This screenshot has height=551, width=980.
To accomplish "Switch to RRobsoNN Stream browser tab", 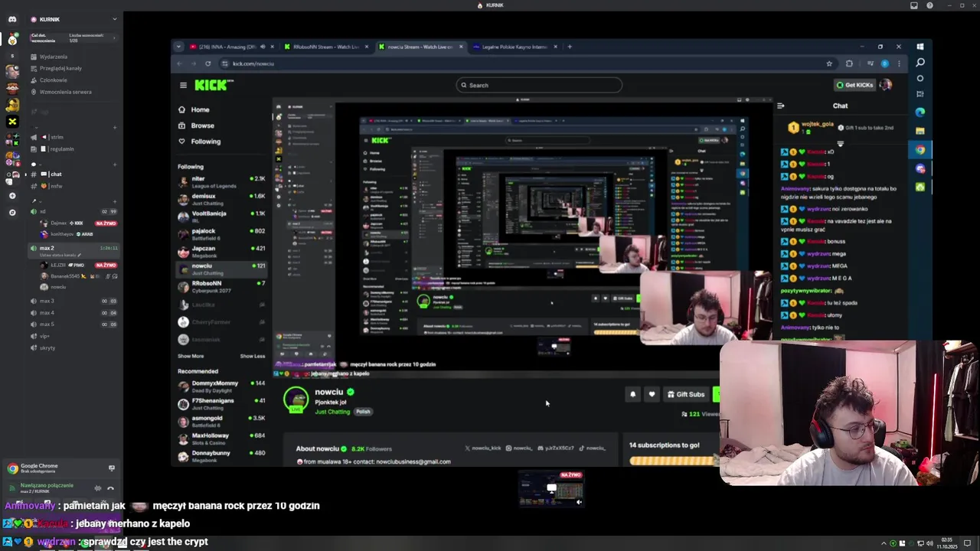I will [x=325, y=47].
